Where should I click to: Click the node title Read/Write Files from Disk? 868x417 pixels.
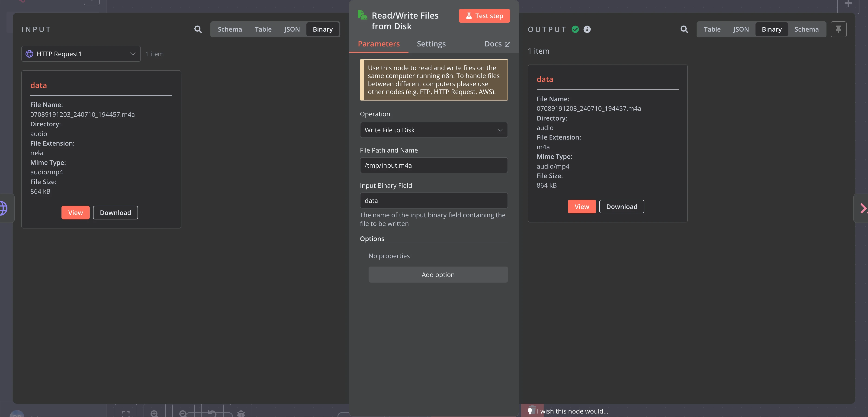click(405, 21)
